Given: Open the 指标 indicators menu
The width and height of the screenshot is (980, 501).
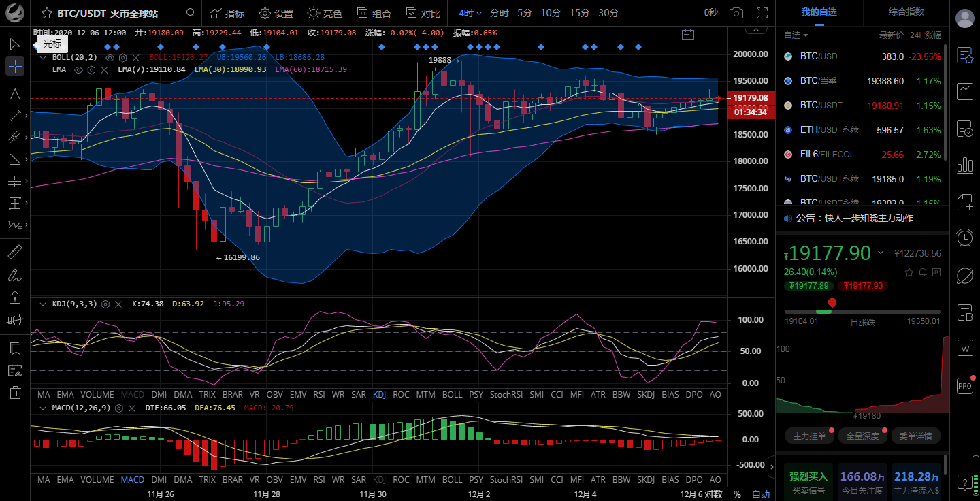Looking at the screenshot, I should coord(227,13).
